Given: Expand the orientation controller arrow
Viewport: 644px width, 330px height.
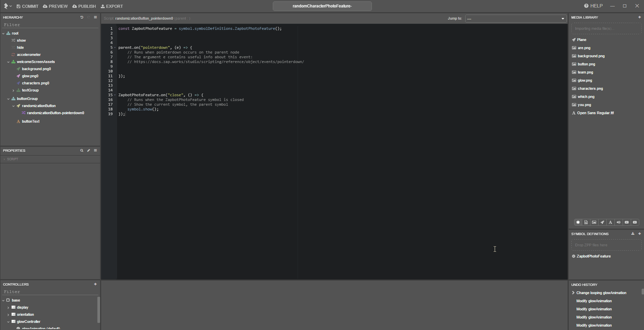Looking at the screenshot, I should click(8, 314).
